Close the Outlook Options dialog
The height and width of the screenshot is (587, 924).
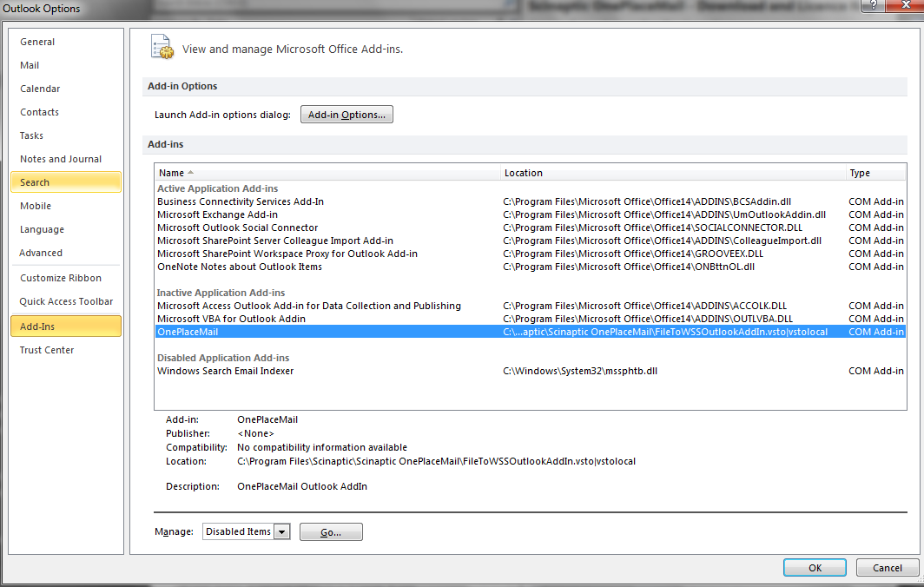coord(906,5)
